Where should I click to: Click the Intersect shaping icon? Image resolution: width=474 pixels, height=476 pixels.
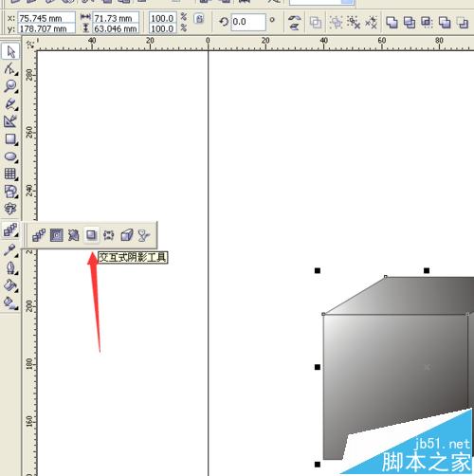[427, 23]
